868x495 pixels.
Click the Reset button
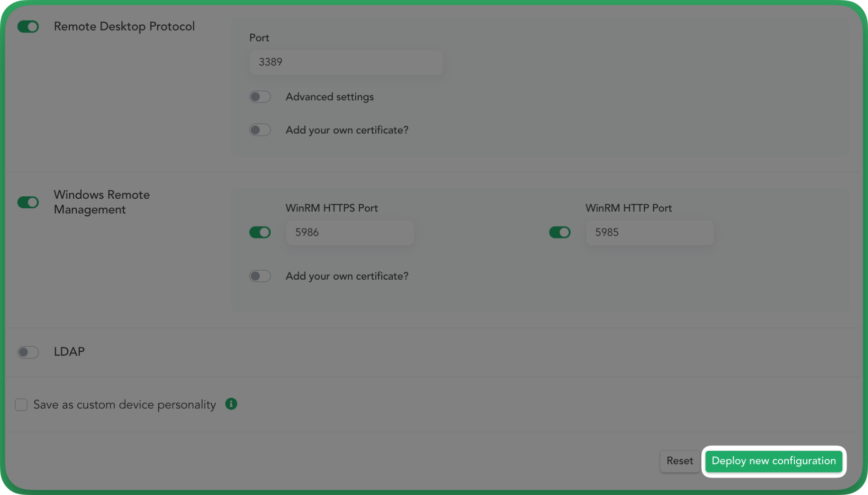(680, 461)
